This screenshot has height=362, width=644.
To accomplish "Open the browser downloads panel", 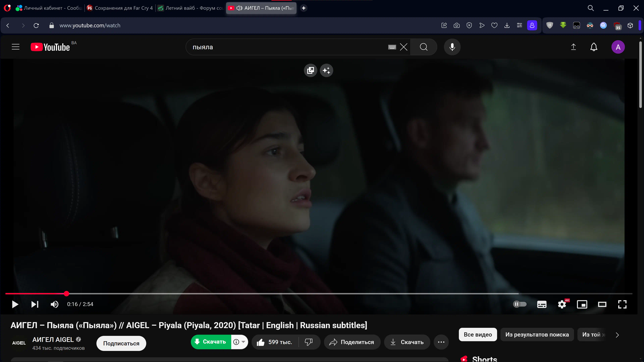I will (x=507, y=25).
